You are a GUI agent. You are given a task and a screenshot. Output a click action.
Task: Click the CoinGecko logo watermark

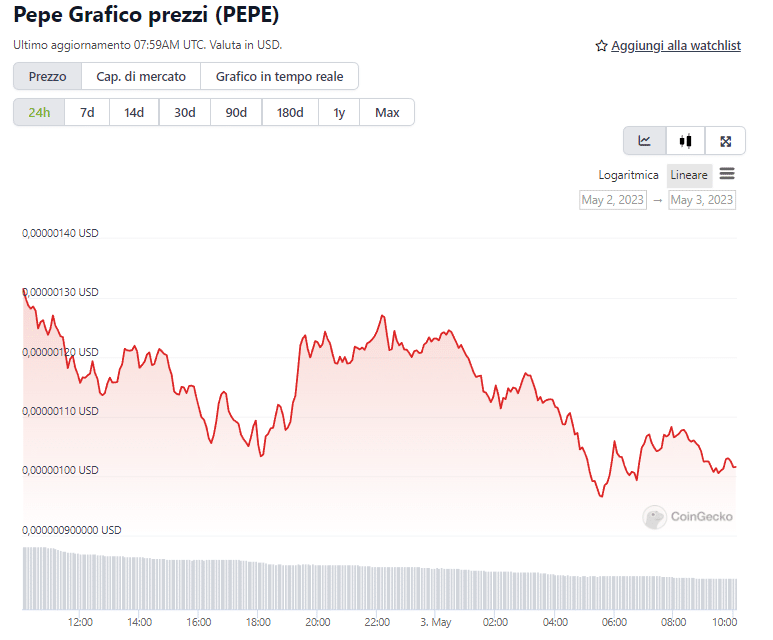point(688,516)
